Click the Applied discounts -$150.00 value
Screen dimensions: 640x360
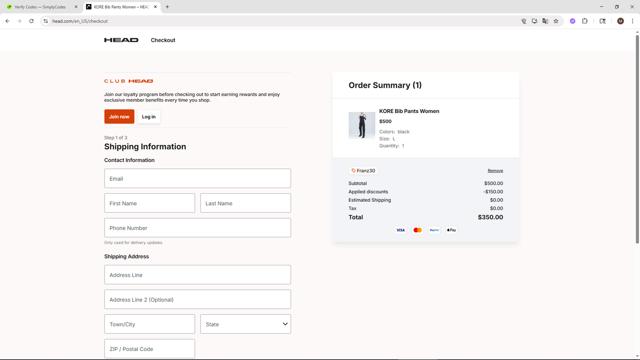coord(493,192)
